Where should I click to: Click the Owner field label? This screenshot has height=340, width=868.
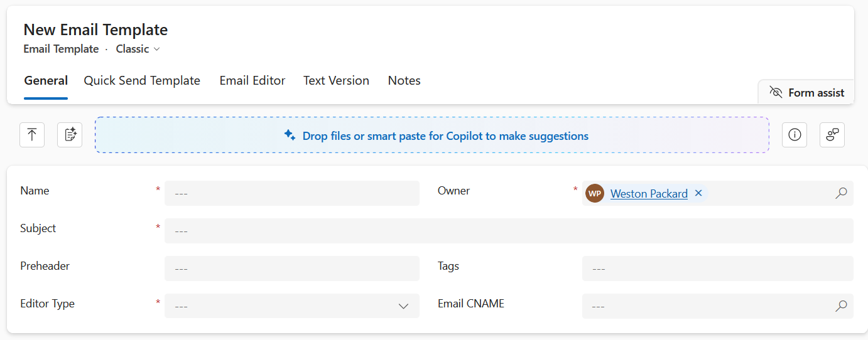453,191
